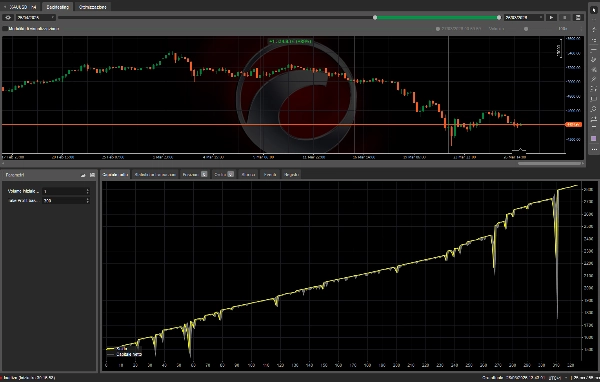Select the pencil drawing tool in right toolbar
600x382 pixels.
coord(594,79)
